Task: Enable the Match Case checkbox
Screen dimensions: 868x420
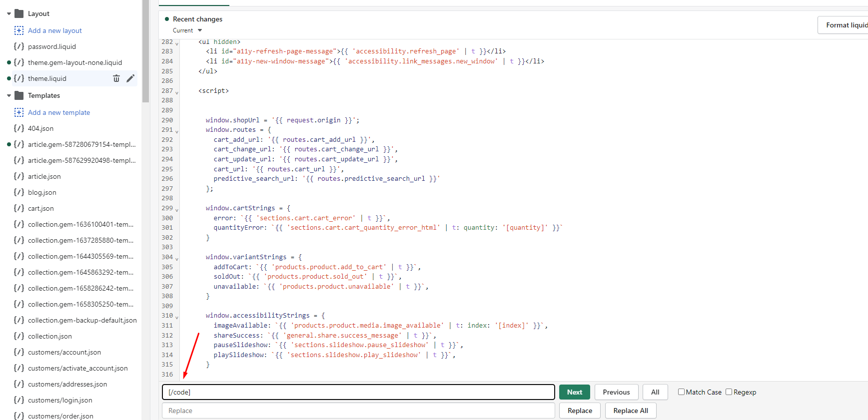Action: (681, 392)
